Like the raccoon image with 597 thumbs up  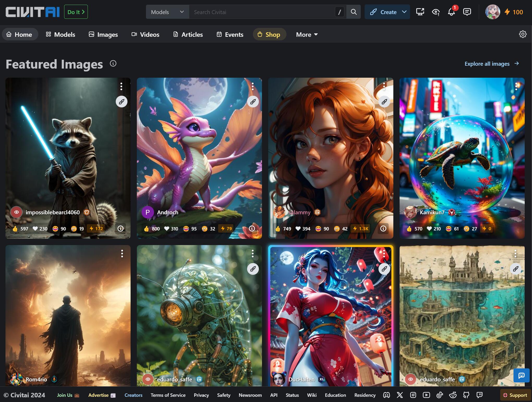[x=20, y=229]
